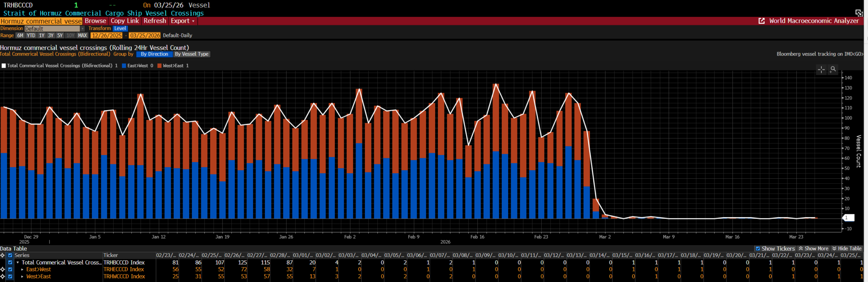Click the move handle beside East>West row
Image resolution: width=868 pixels, height=282 pixels.
pos(3,269)
